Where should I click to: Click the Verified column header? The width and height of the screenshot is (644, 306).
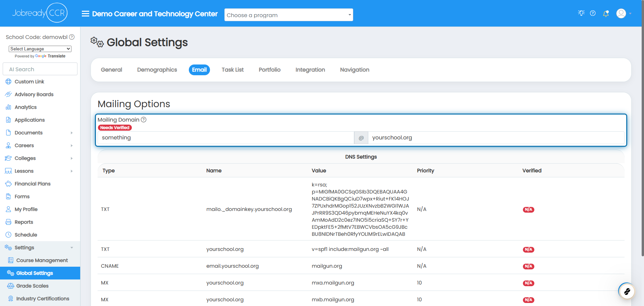(532, 171)
